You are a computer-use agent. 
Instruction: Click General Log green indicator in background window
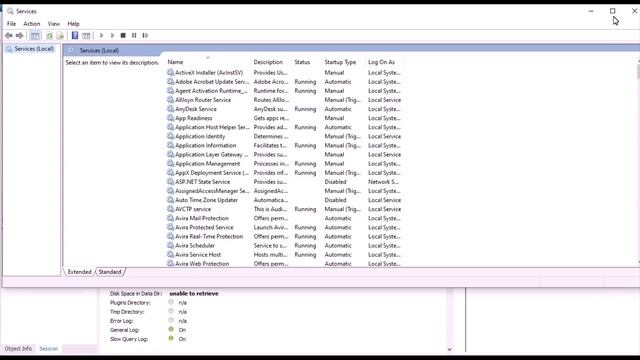(x=171, y=329)
